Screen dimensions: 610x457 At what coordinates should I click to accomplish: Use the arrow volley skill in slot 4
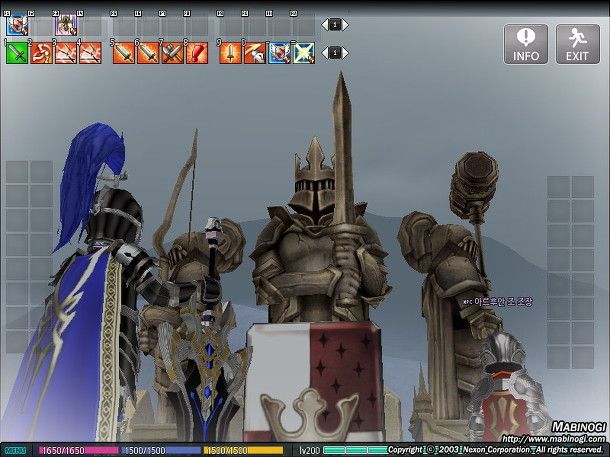[x=90, y=53]
